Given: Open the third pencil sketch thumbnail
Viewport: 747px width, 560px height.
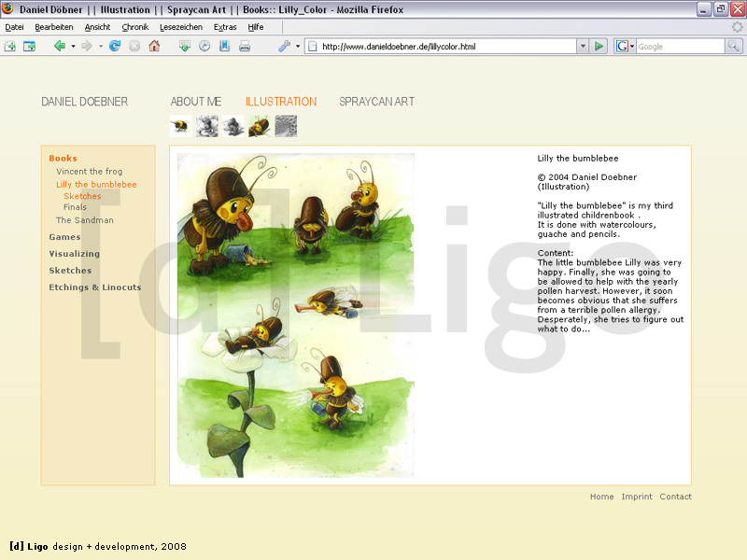Looking at the screenshot, I should tap(233, 126).
